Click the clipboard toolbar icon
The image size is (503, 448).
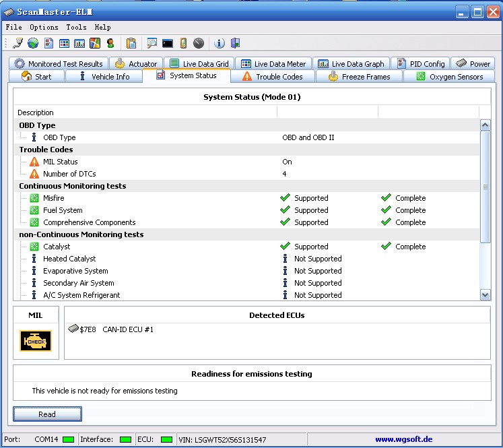(131, 43)
